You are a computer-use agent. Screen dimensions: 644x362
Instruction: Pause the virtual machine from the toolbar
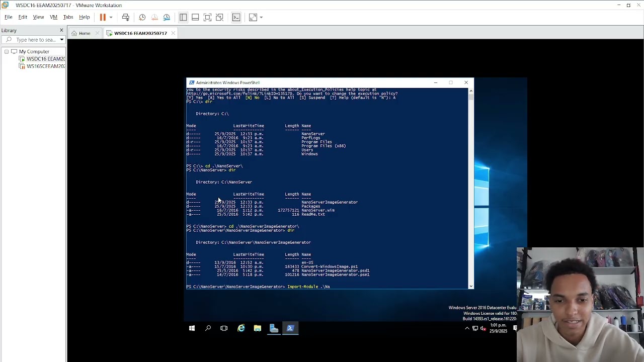tap(103, 18)
